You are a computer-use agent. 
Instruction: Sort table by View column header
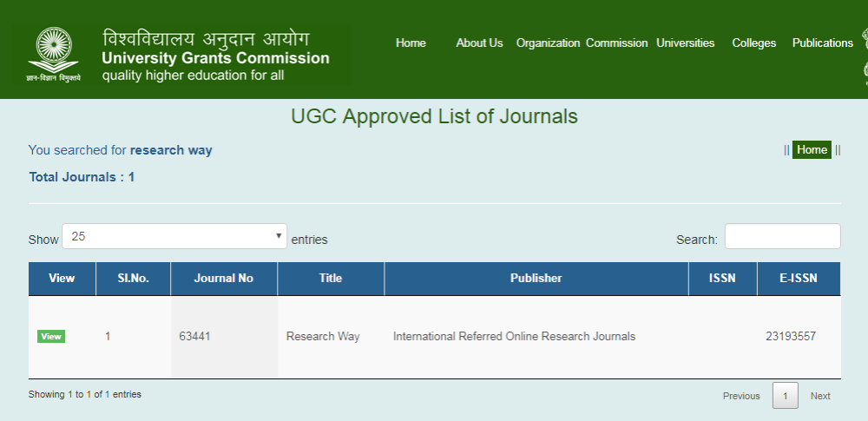62,279
